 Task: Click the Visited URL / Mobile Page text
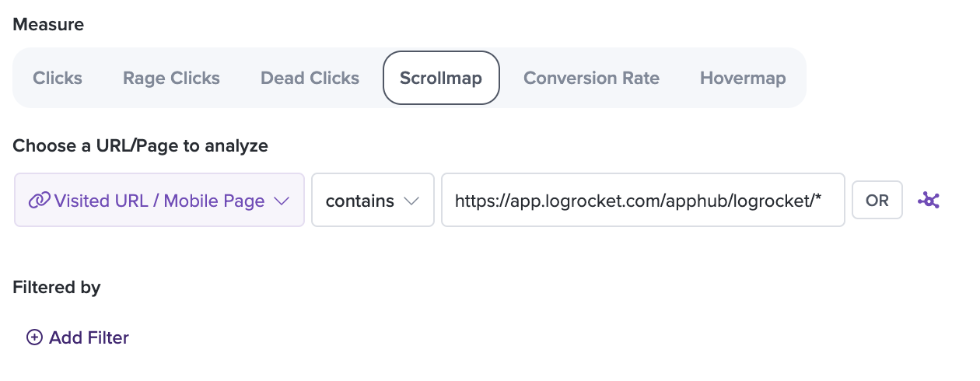pos(159,201)
